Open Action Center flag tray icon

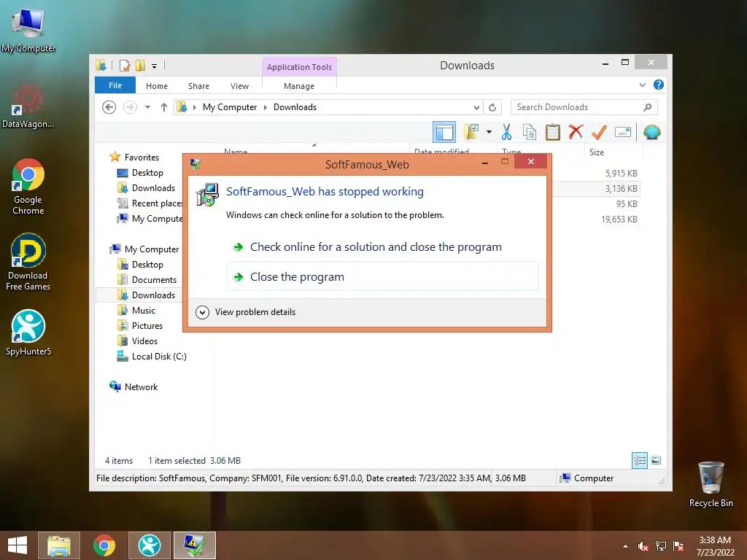point(678,546)
